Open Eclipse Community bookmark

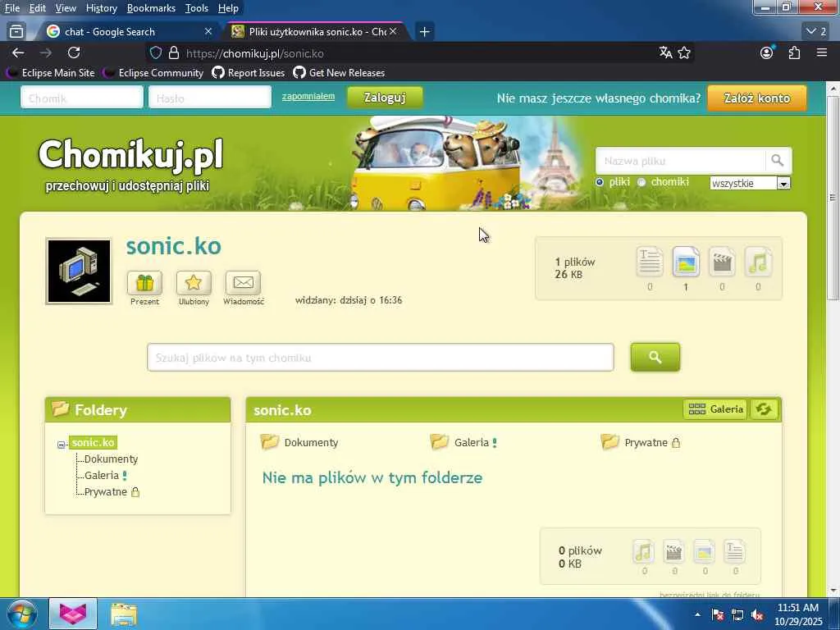pyautogui.click(x=153, y=73)
